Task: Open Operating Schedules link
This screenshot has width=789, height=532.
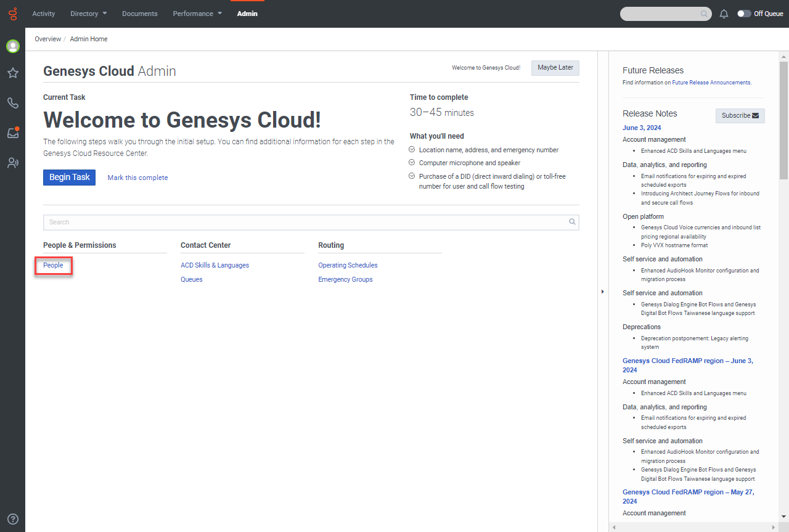Action: pyautogui.click(x=348, y=265)
